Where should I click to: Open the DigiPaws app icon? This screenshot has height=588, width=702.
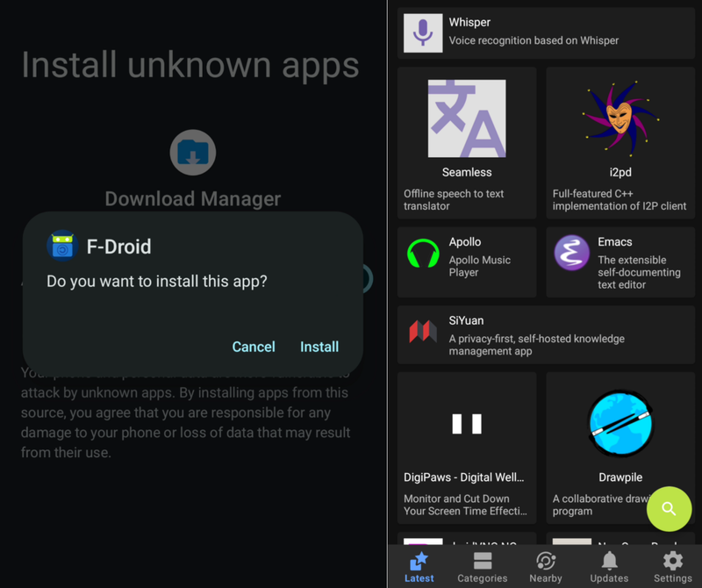pos(467,424)
